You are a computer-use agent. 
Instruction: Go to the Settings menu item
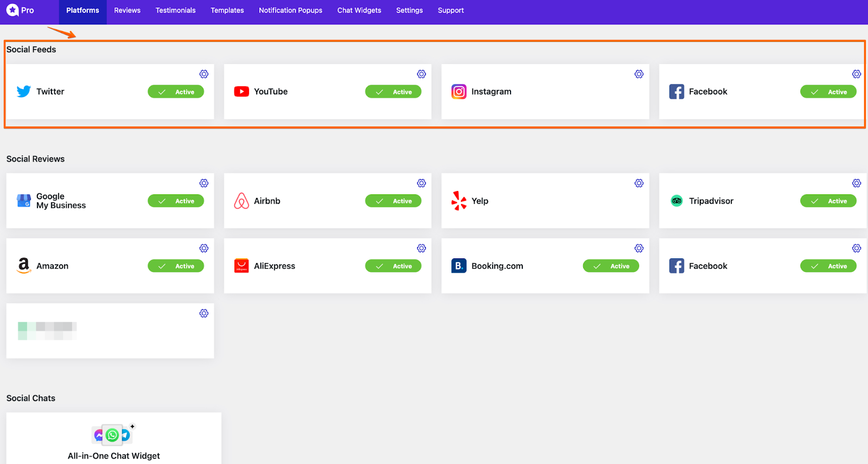[x=410, y=10]
